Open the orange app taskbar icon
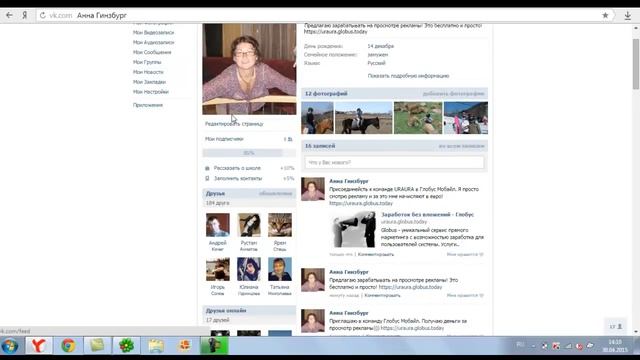 [184, 346]
